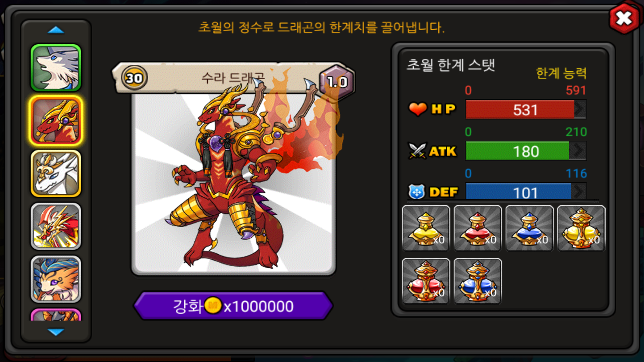Tap the level 30 badge
644x362 pixels.
(x=134, y=78)
